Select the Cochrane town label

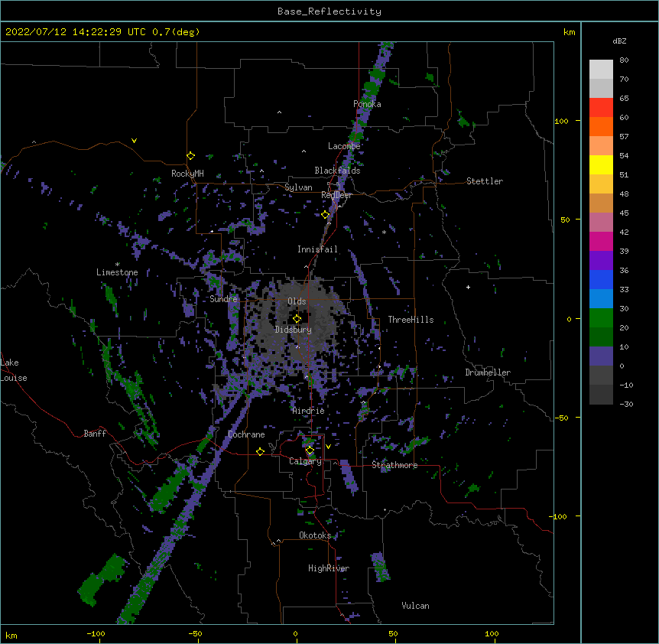(x=246, y=434)
